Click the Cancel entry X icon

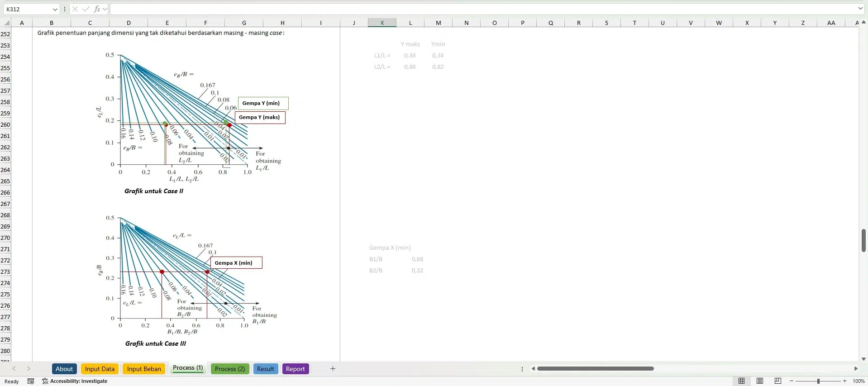(75, 9)
